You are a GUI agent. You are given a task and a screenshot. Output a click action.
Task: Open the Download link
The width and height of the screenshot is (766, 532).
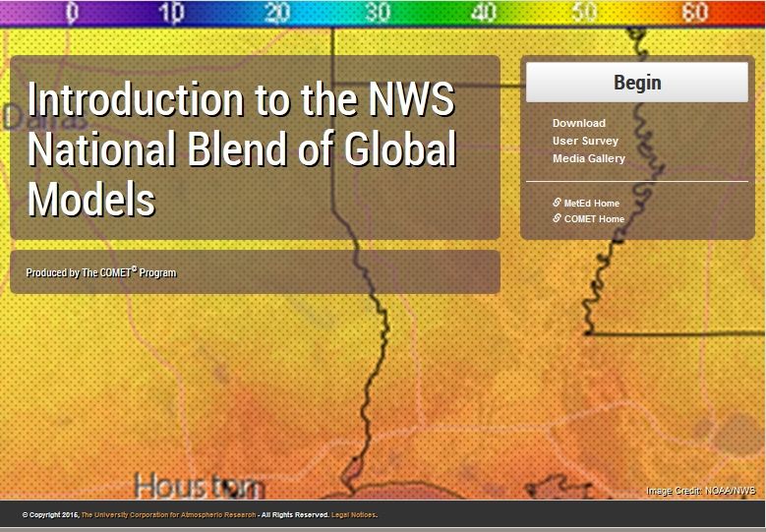[x=579, y=123]
